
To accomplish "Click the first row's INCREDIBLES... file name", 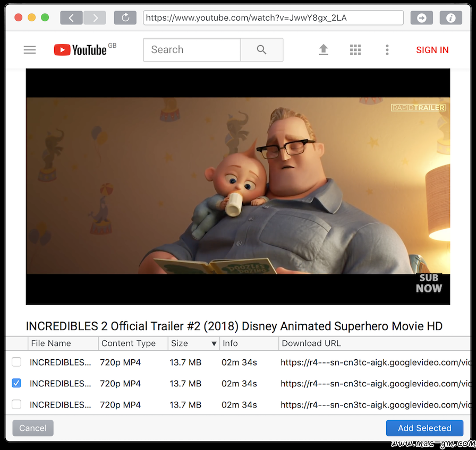I will pos(61,362).
